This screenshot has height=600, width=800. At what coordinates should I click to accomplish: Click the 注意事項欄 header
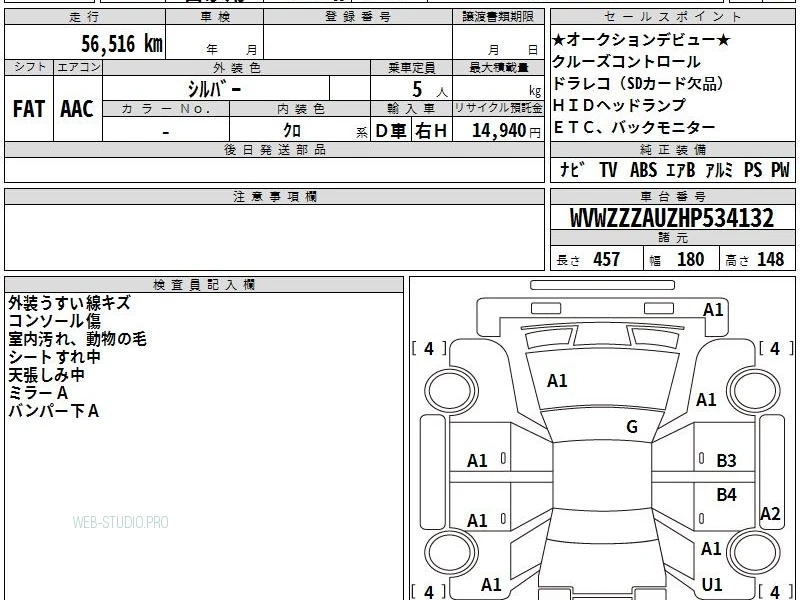(x=274, y=196)
